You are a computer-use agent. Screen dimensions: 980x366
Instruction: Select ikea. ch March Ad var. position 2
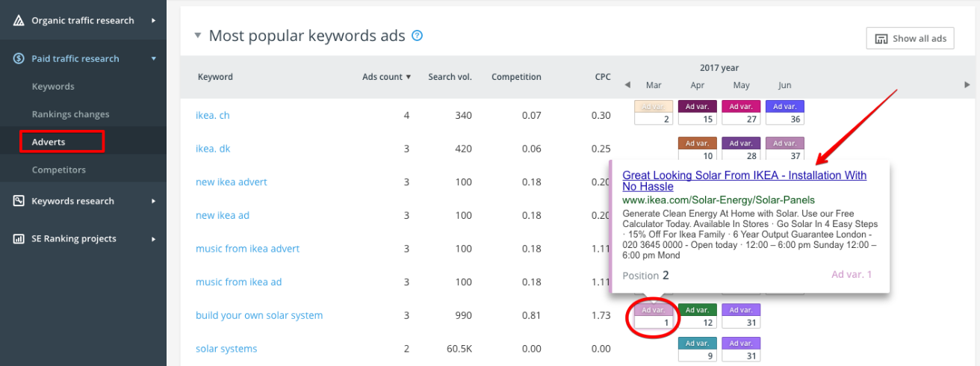654,113
